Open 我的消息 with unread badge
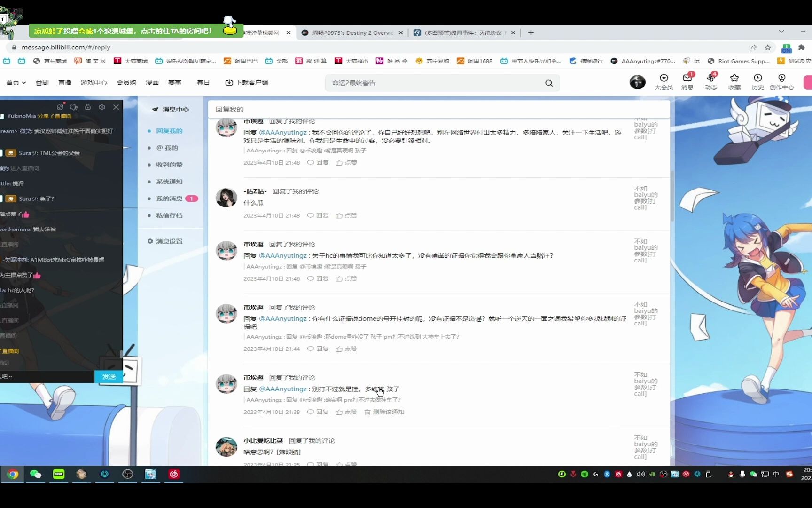 (172, 198)
